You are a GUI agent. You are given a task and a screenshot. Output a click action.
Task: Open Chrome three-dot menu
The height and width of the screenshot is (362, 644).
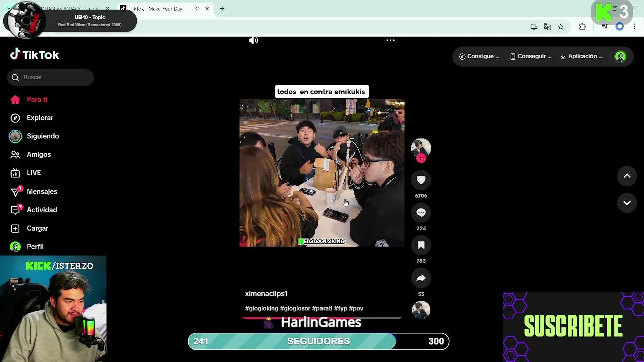tap(635, 27)
